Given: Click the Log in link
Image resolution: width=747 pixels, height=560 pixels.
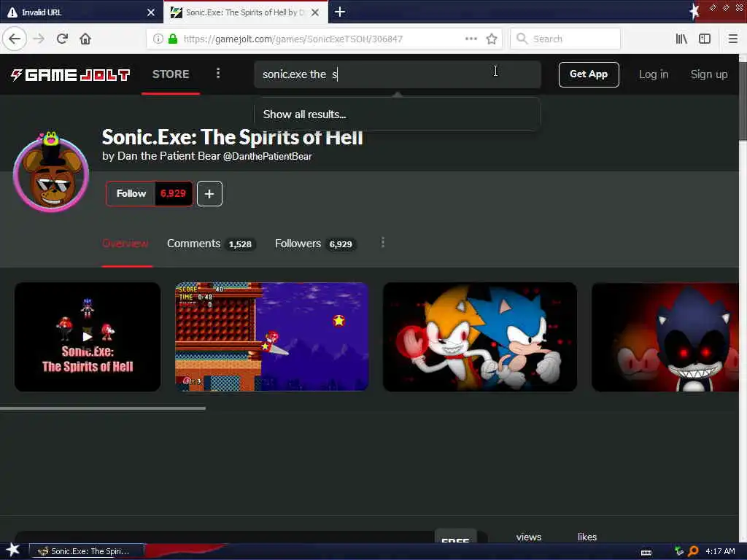Looking at the screenshot, I should click(653, 74).
